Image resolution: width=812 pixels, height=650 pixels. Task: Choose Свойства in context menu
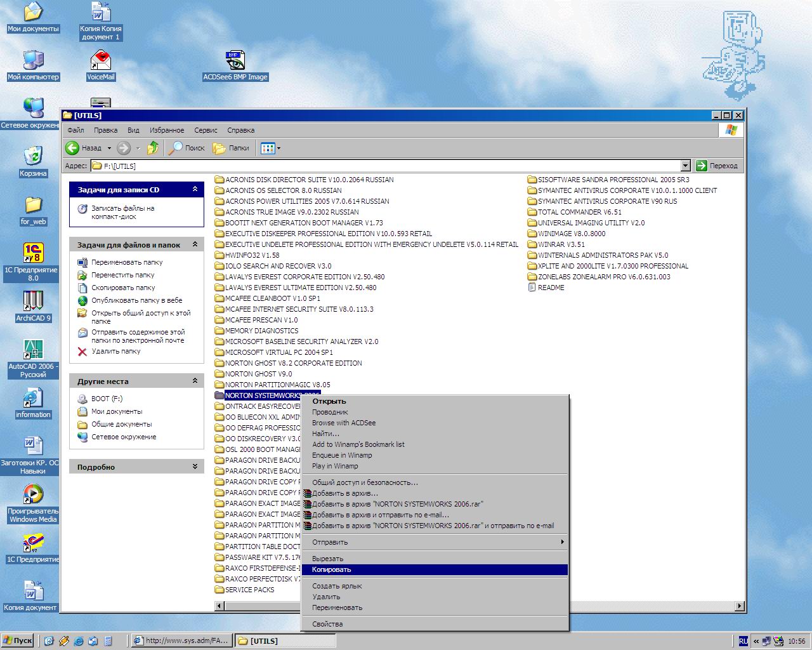point(435,624)
